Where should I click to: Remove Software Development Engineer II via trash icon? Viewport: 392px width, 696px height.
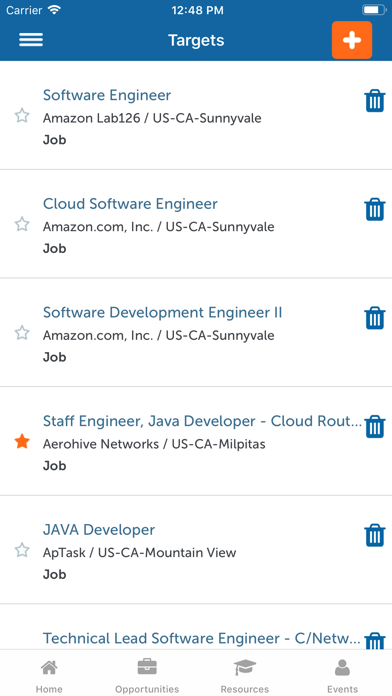tap(375, 318)
